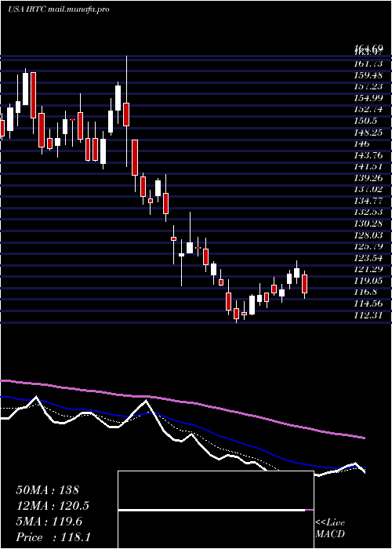Click the 112.31 price axis label

click(368, 315)
